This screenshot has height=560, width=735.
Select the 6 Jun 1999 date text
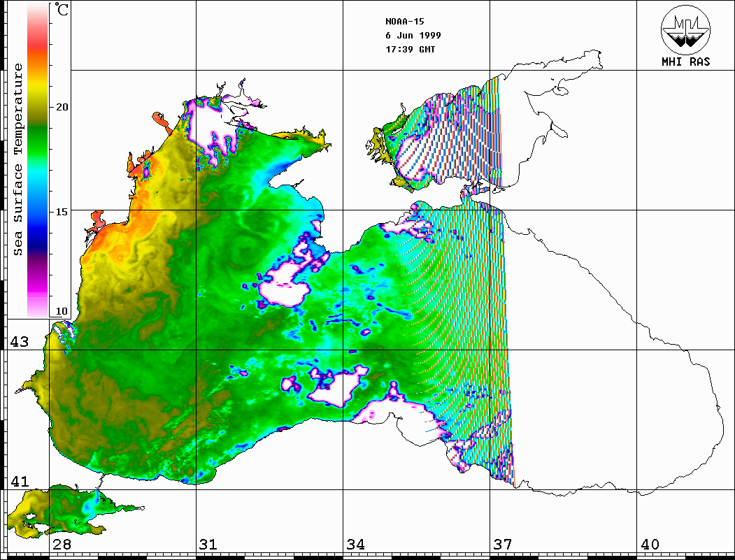tap(413, 36)
